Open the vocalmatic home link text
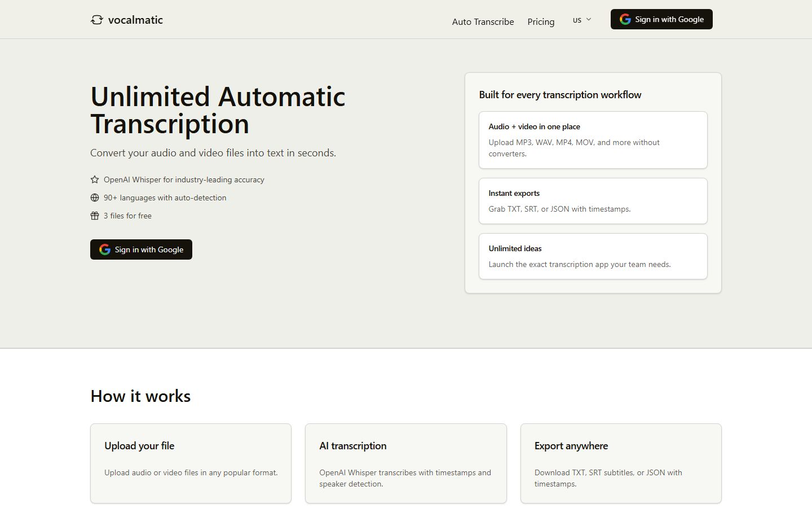The image size is (812, 508). tap(135, 20)
